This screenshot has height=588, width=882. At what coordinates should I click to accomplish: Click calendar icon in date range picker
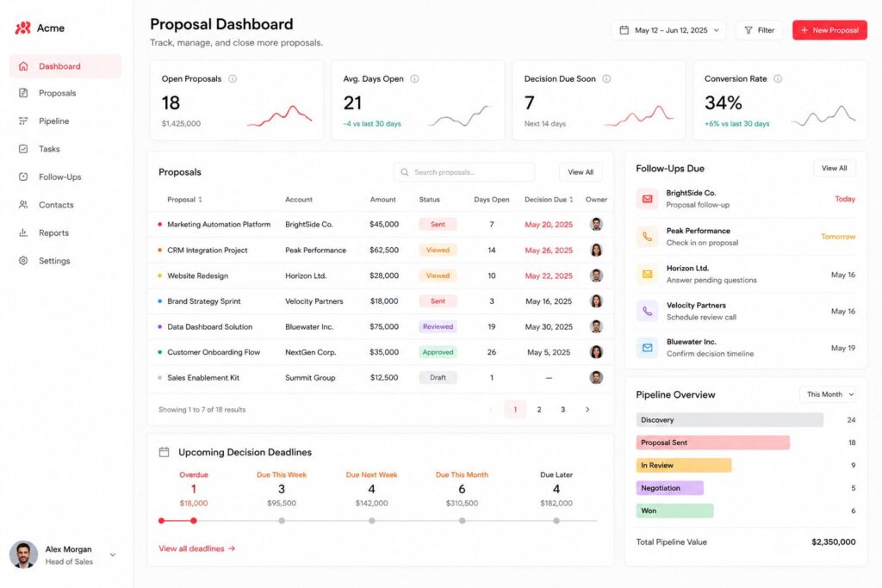pos(624,30)
